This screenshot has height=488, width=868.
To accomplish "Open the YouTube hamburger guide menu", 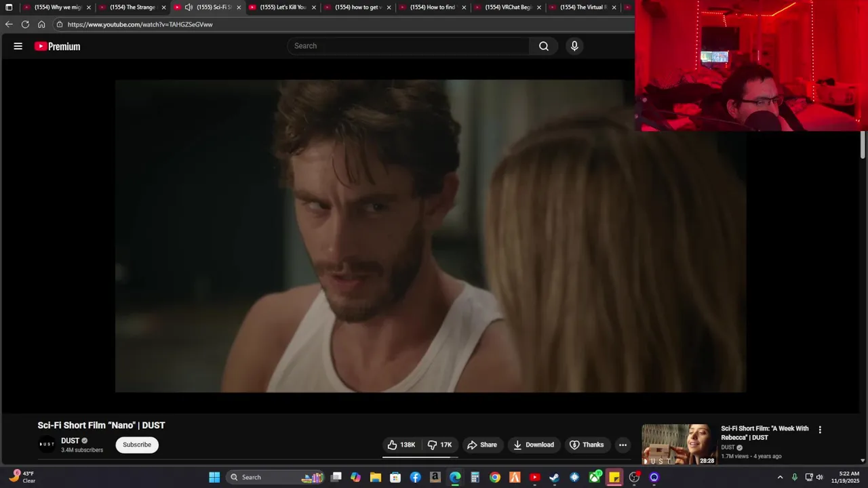I will click(x=18, y=46).
